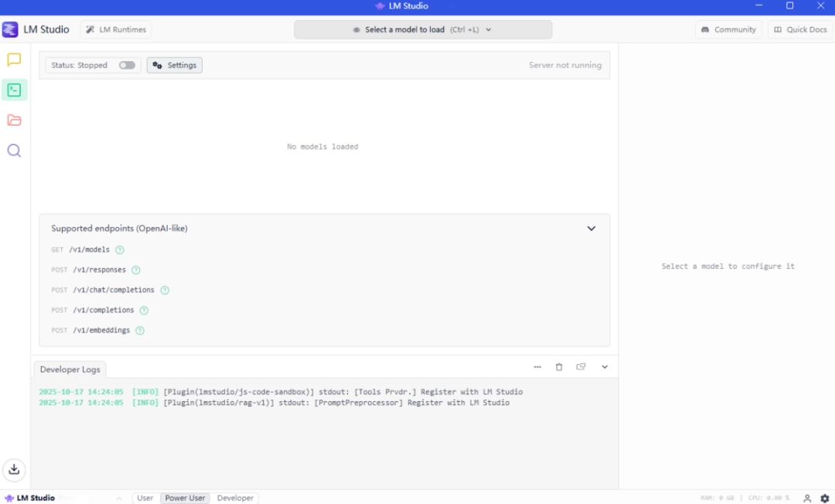Copy logs using the copy icon
Screen dimensions: 835x504
[x=581, y=366]
